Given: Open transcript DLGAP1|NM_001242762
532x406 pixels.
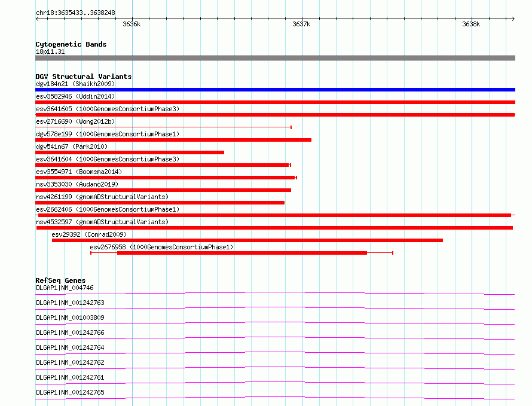Looking at the screenshot, I should click(70, 362).
